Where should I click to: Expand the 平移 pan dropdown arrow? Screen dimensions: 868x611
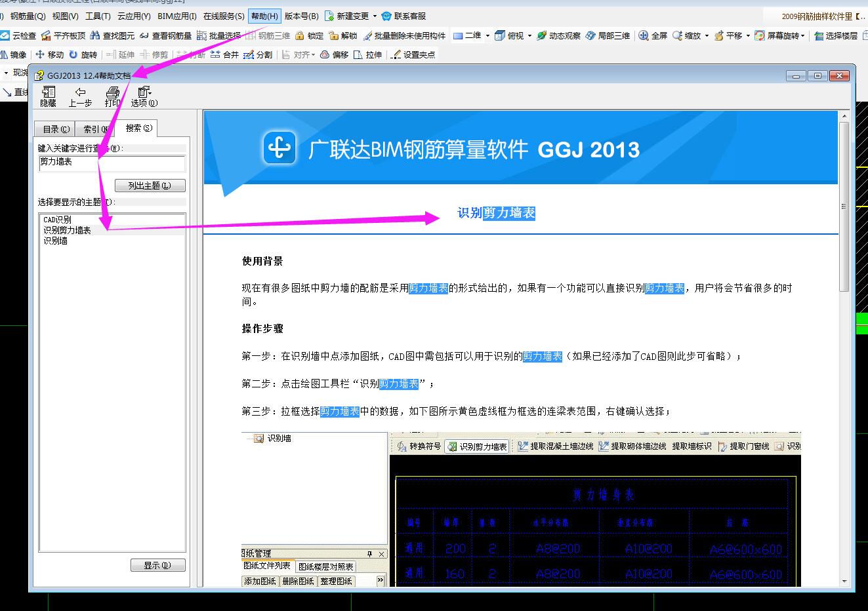point(748,36)
